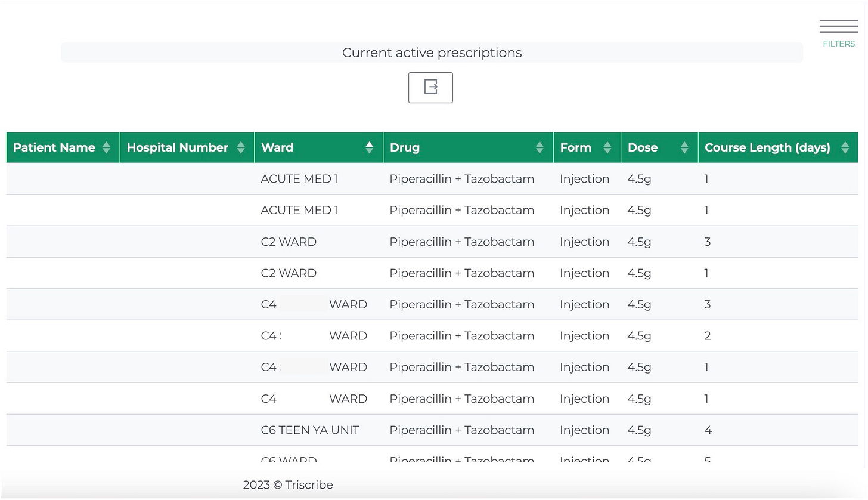The image size is (868, 500).
Task: Open the FILTERS hamburger menu
Action: point(839,33)
